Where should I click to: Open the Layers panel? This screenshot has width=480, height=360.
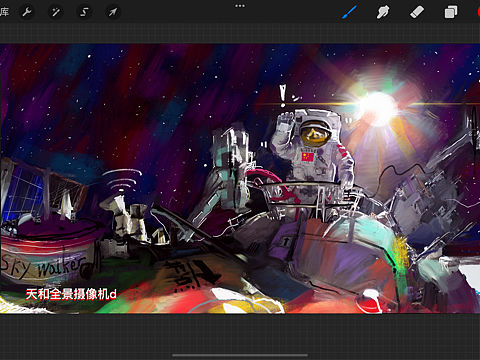coord(451,12)
